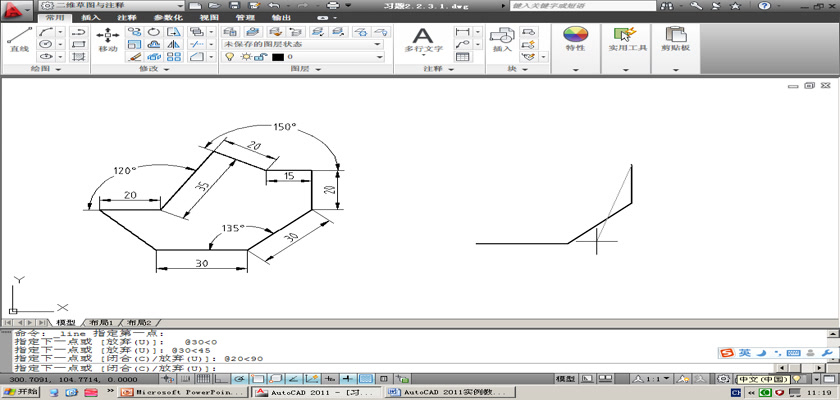
Task: Select the Rotate tool
Action: 154,32
